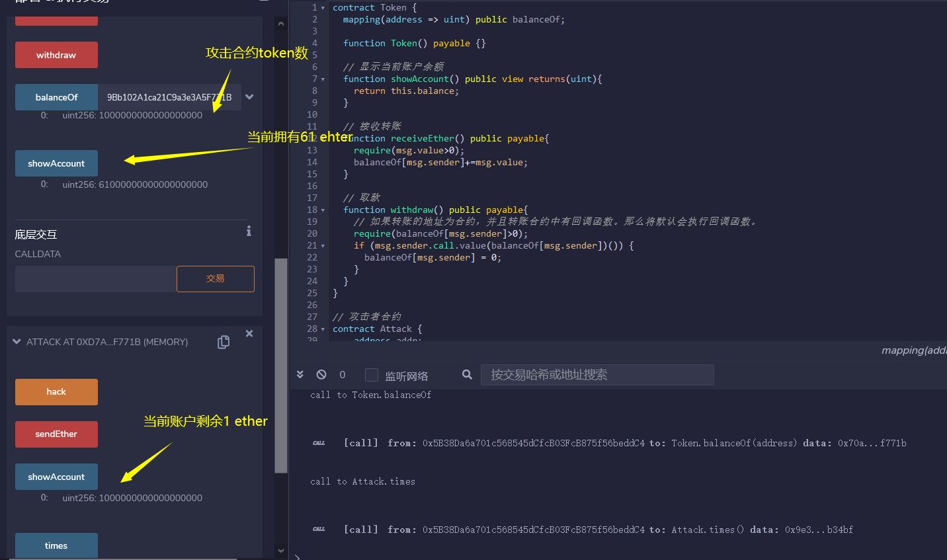Image resolution: width=947 pixels, height=560 pixels.
Task: Fold the contract Attack block at line 28
Action: pyautogui.click(x=323, y=329)
